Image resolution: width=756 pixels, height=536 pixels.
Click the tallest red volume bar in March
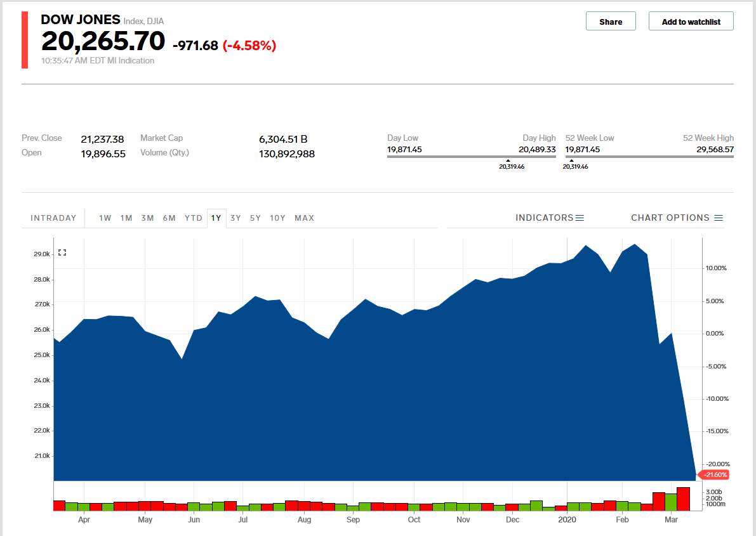pos(683,499)
